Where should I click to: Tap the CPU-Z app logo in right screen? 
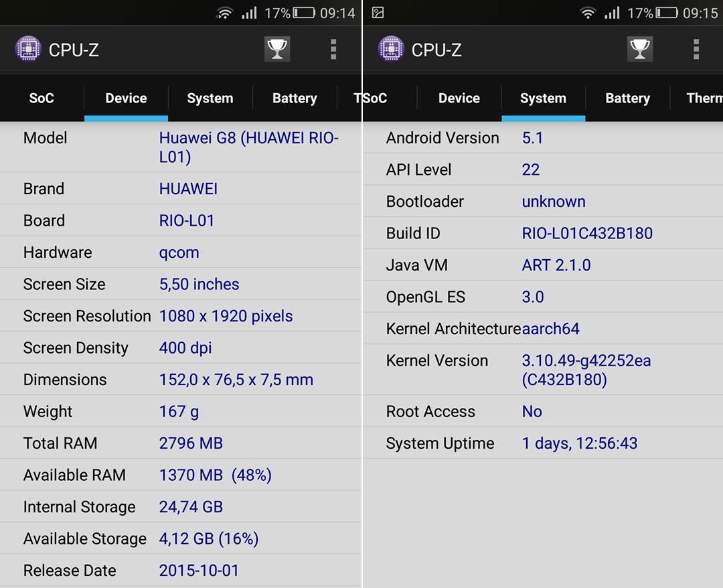[x=391, y=50]
